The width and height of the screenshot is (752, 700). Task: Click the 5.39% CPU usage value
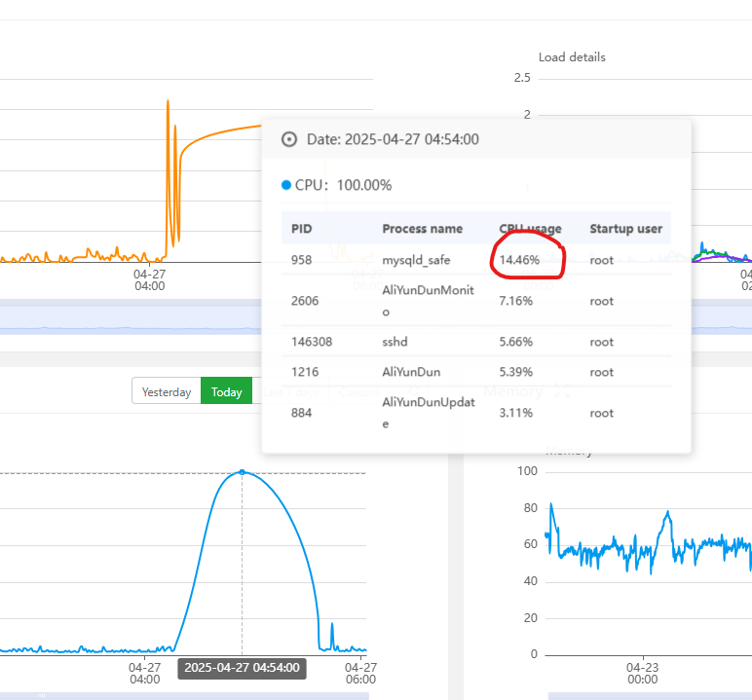516,372
